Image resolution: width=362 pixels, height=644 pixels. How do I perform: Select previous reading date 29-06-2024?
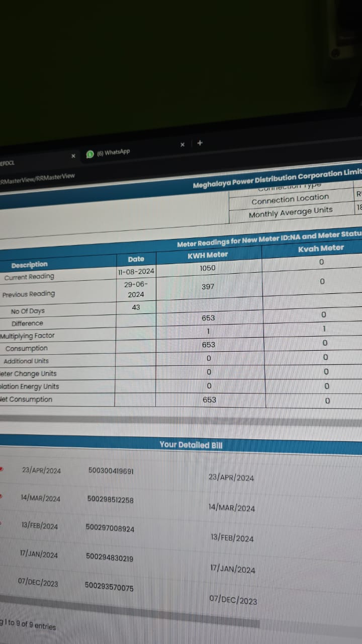click(136, 289)
